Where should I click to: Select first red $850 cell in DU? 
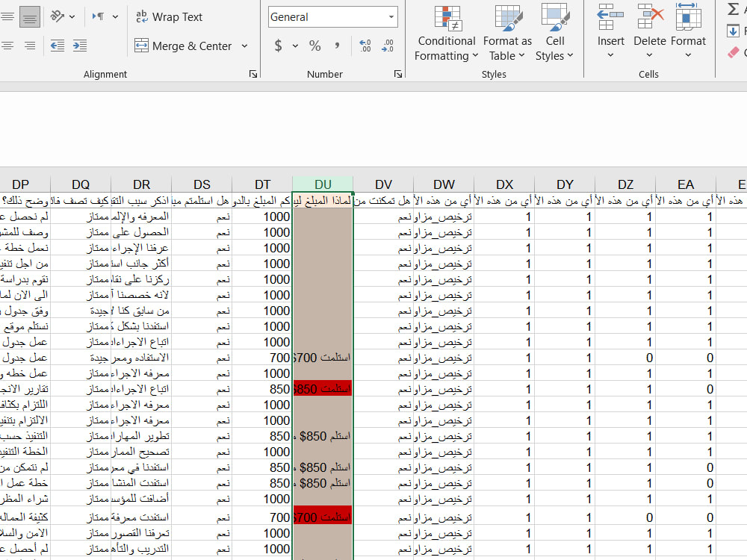[x=323, y=389]
